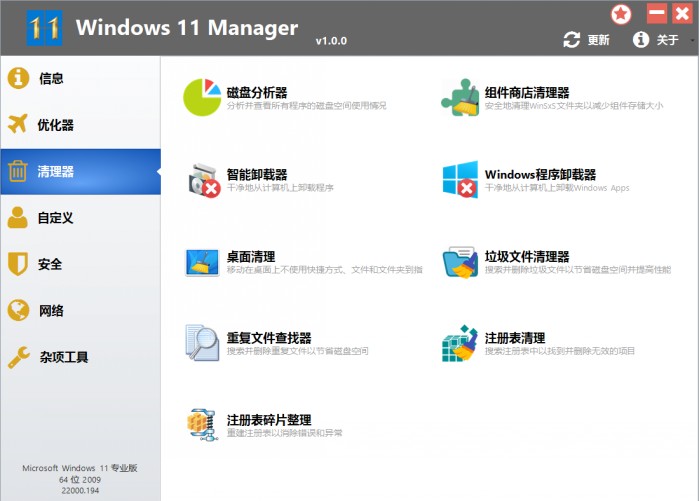The height and width of the screenshot is (501, 699).
Task: Open the 杂项工具 misc tools tab
Action: pyautogui.click(x=62, y=357)
